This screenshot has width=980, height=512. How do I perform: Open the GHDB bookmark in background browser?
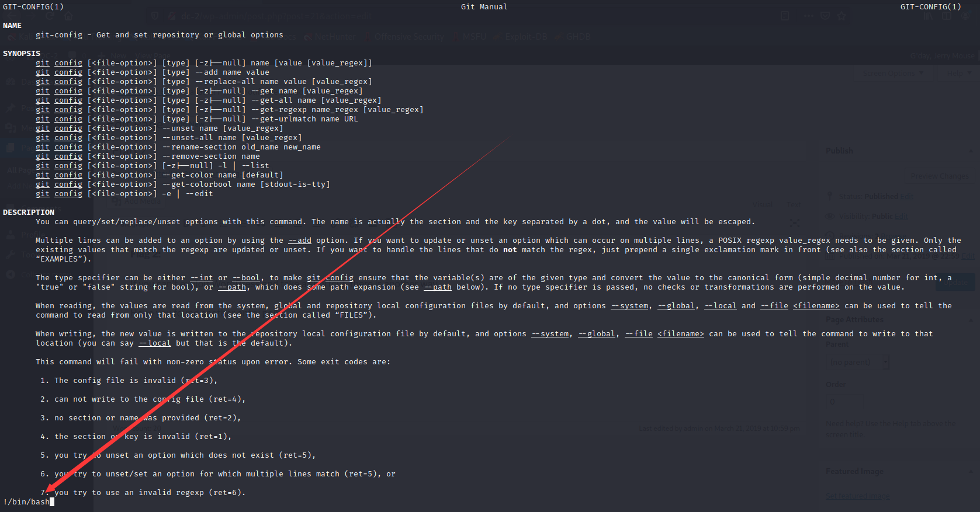pyautogui.click(x=573, y=37)
